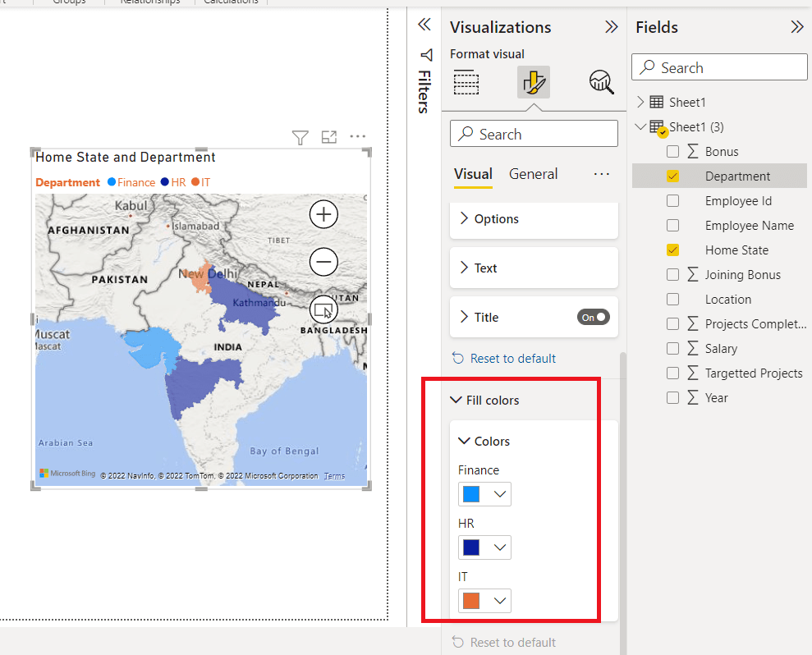Switch to the Build visual icon
The height and width of the screenshot is (655, 812).
click(x=466, y=81)
